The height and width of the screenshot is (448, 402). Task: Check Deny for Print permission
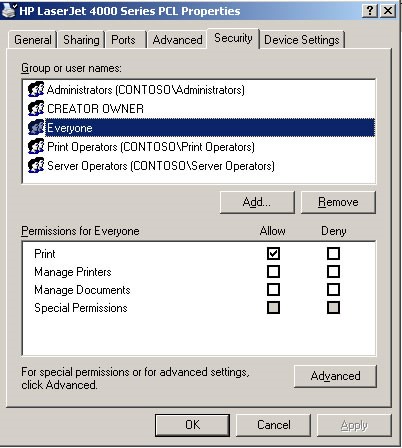(333, 253)
